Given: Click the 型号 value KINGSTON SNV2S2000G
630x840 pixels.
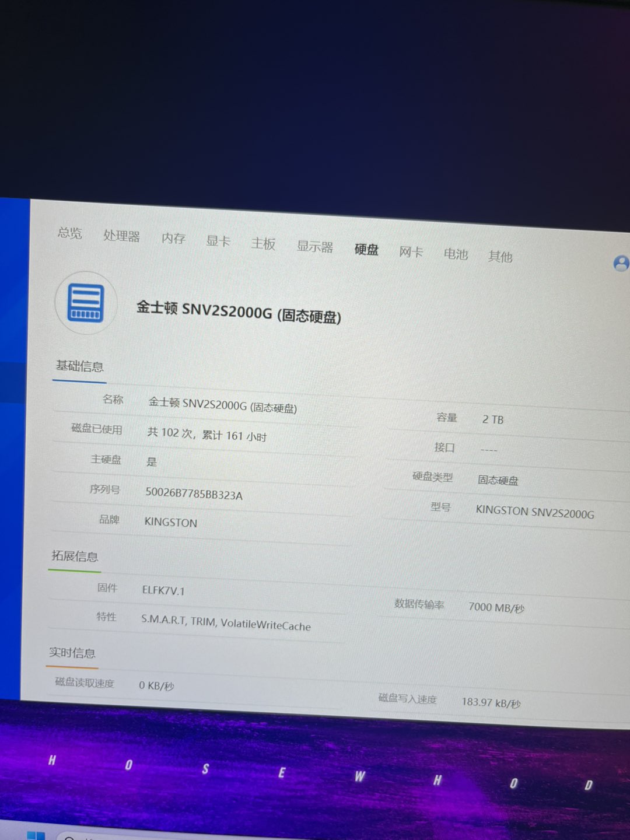Looking at the screenshot, I should pyautogui.click(x=535, y=512).
